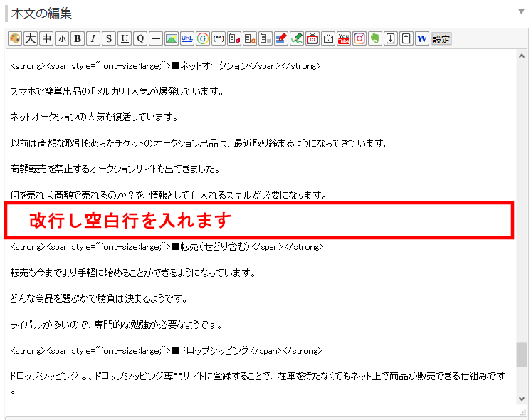531x420 pixels.
Task: Click the line starting 何を売れば高額で売れるのか
Action: coord(168,195)
